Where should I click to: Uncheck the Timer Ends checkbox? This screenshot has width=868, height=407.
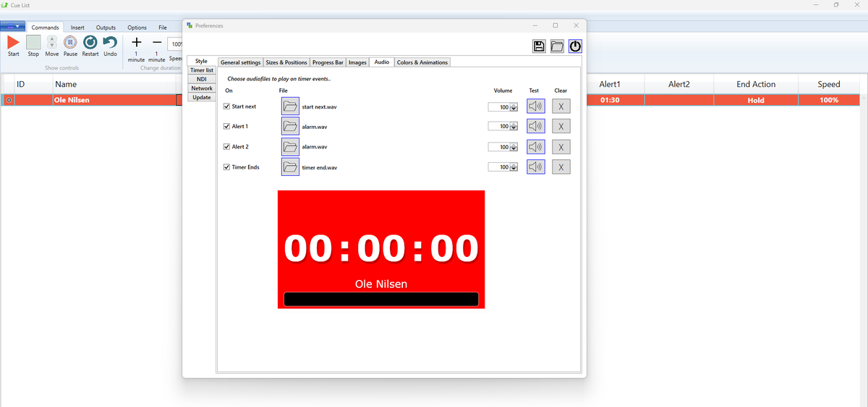click(227, 167)
